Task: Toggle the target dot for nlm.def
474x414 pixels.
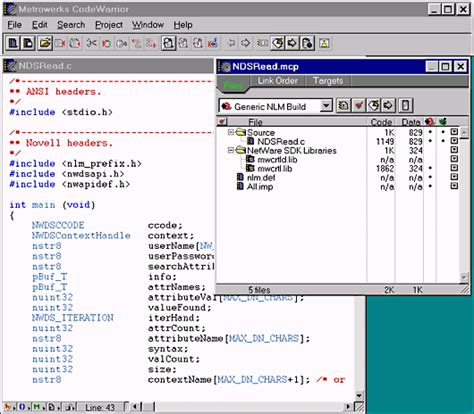Action: [430, 177]
